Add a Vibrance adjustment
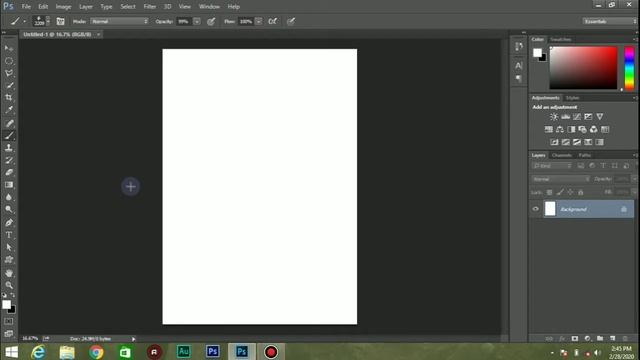Screen dimensions: 640x360 pyautogui.click(x=600, y=117)
